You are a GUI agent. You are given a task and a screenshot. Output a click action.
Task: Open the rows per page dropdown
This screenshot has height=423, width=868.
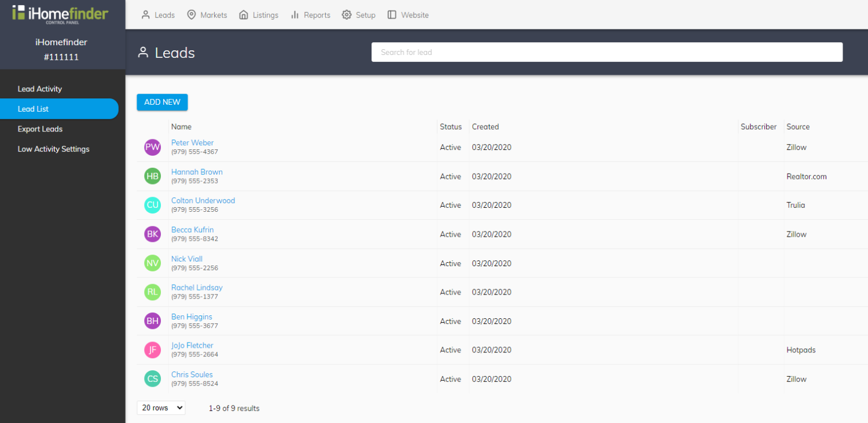pos(161,408)
